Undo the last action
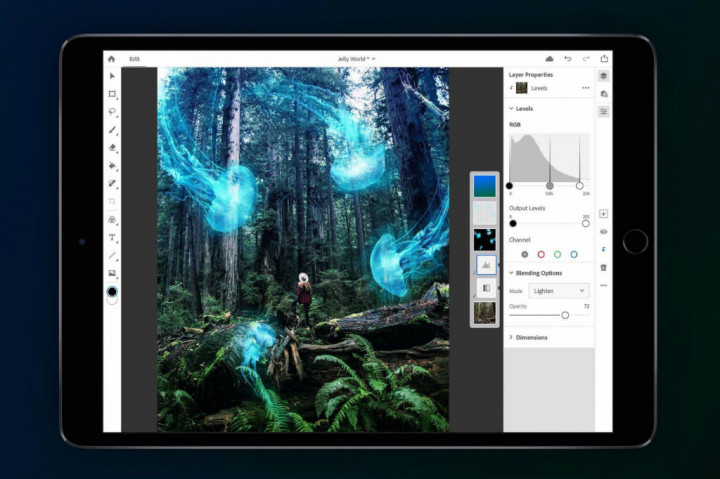720x479 pixels. coord(568,59)
